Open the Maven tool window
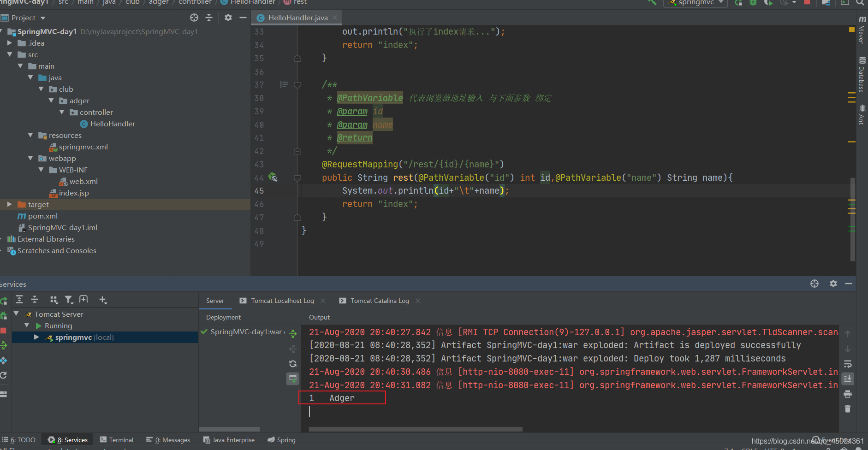The width and height of the screenshot is (868, 450). point(862,30)
